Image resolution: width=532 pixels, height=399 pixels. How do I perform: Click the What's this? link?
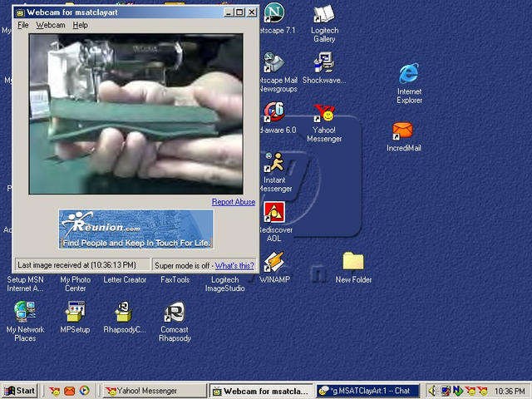[x=234, y=266]
